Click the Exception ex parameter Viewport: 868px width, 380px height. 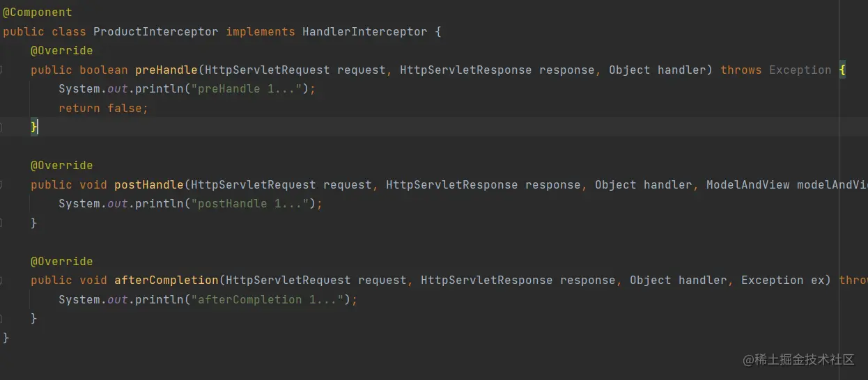coord(783,280)
